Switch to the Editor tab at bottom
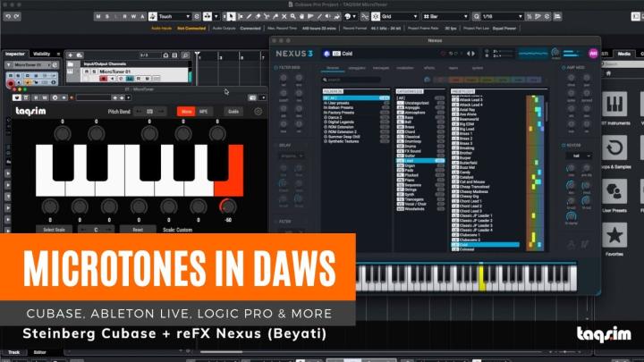The image size is (644, 362). [x=40, y=352]
